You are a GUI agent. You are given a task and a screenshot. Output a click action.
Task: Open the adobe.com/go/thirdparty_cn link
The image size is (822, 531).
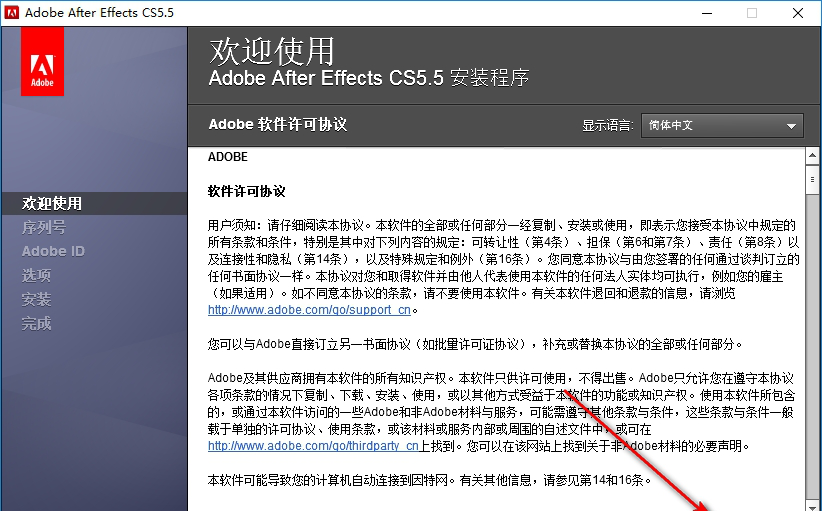(x=313, y=446)
